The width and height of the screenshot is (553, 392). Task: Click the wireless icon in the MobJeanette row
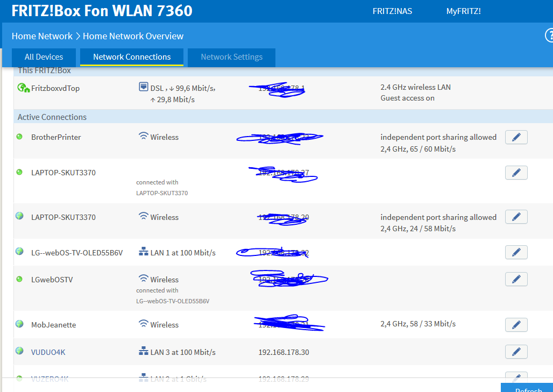pos(143,324)
